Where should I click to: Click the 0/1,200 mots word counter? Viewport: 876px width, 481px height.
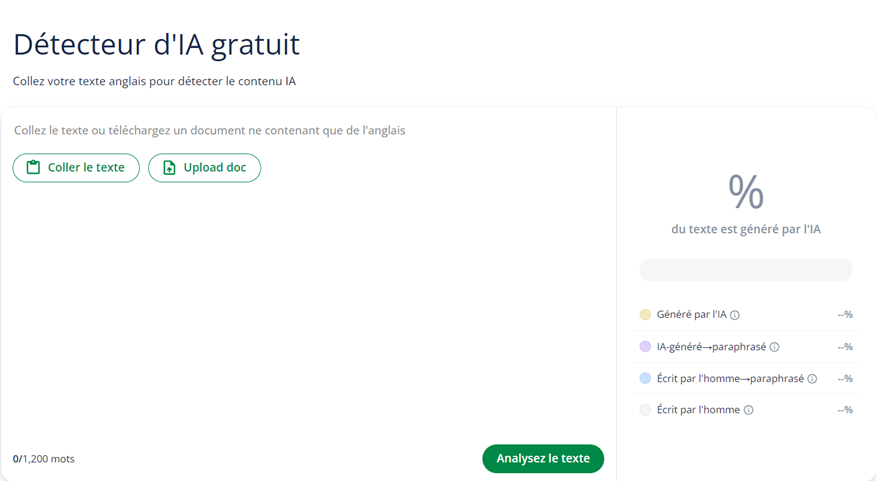[44, 459]
